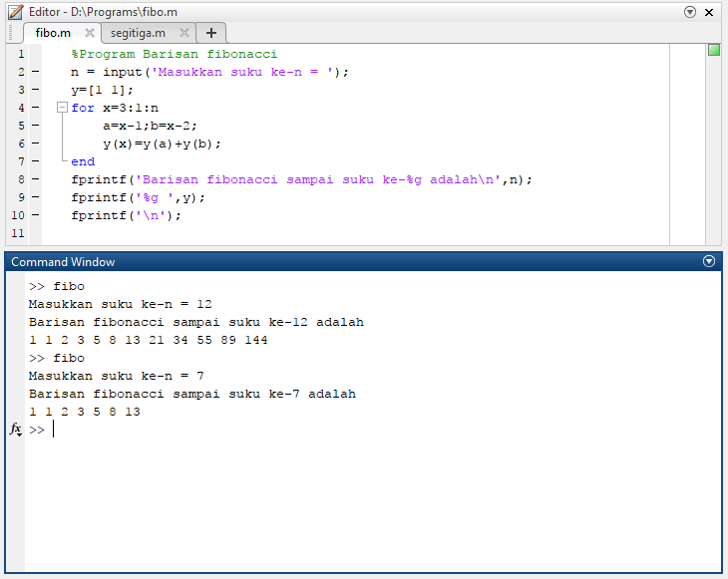
Task: Open the Command Window actions dropdown
Action: point(709,261)
